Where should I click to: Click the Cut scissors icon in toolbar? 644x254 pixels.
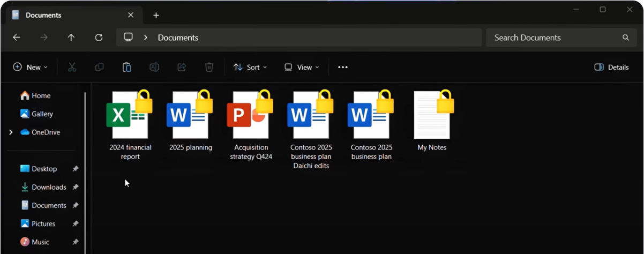72,67
